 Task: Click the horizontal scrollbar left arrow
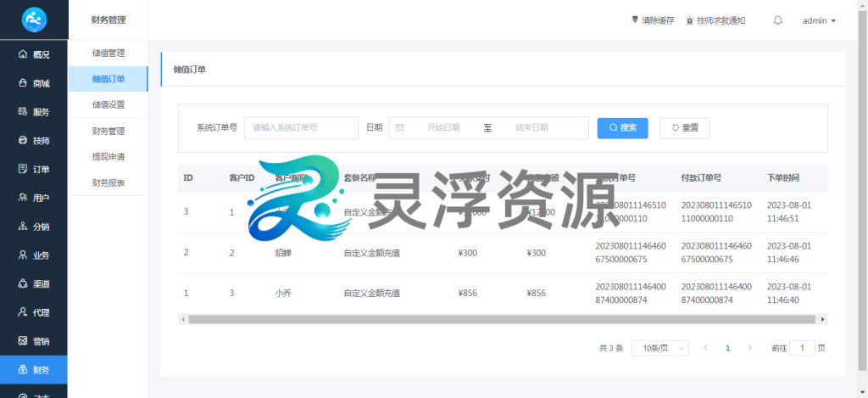[x=182, y=319]
